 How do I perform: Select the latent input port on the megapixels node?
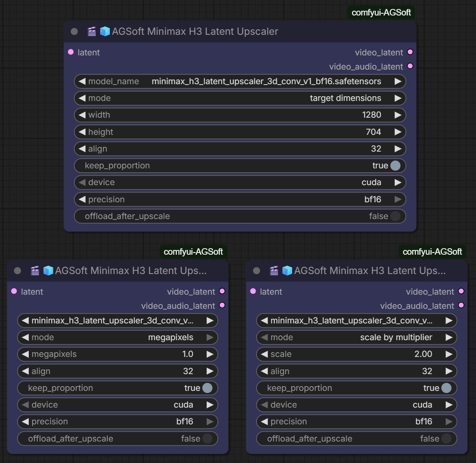click(14, 291)
